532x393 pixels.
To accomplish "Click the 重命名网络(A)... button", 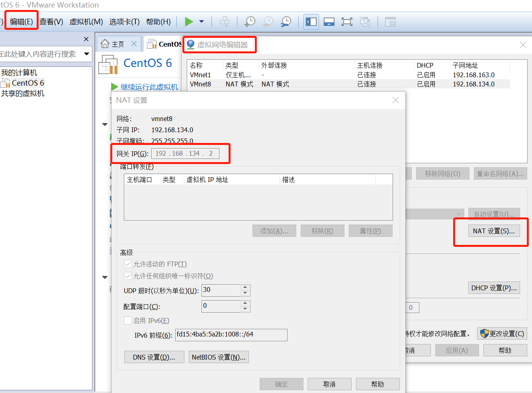I will pos(501,174).
